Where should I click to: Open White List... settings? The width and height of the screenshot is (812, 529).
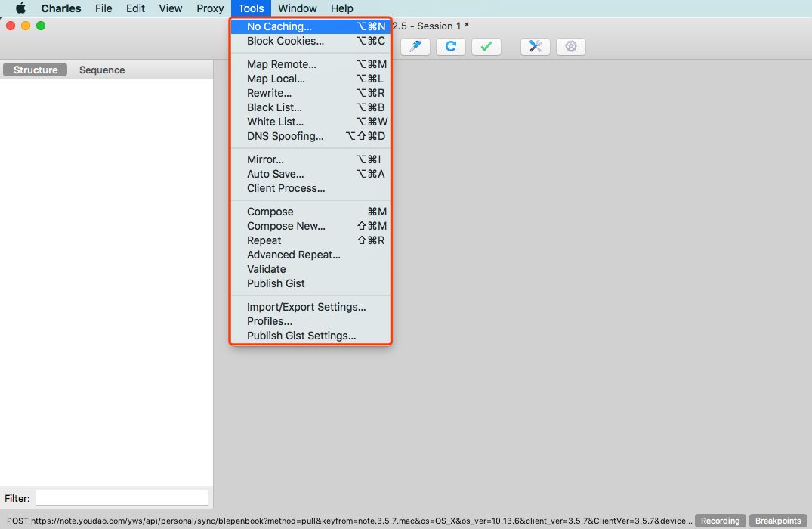point(310,122)
